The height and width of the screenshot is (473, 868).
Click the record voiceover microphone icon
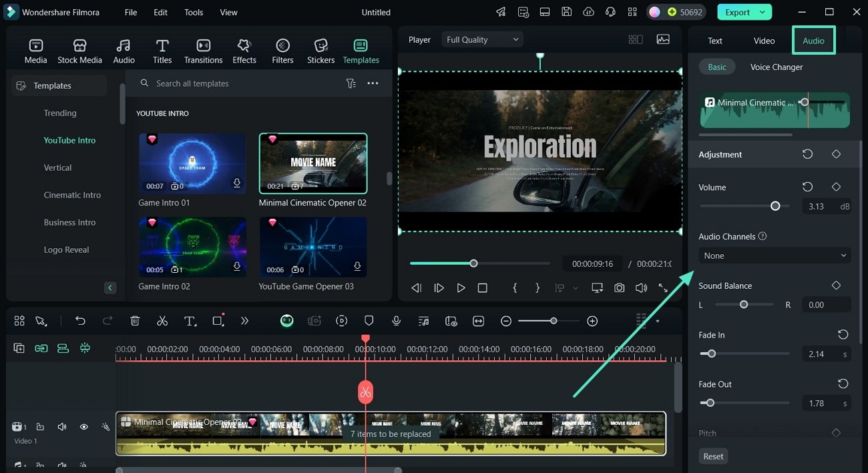pos(397,321)
